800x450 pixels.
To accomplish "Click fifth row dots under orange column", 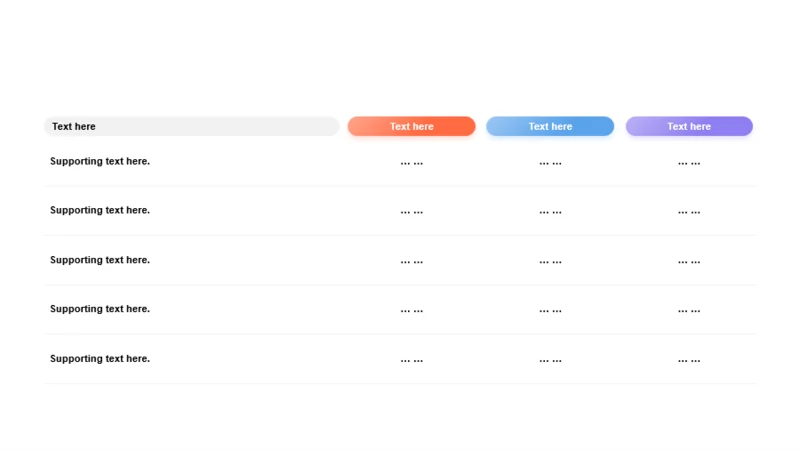I will tap(412, 361).
